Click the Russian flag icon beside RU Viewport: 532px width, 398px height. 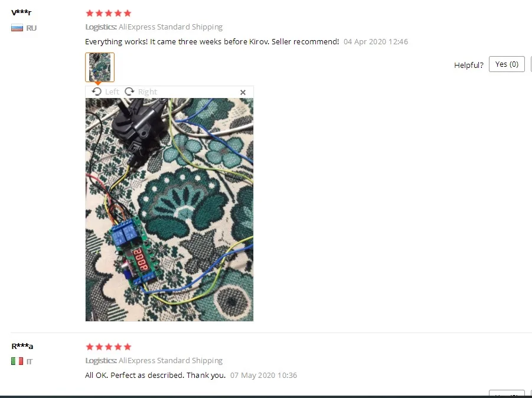click(17, 28)
